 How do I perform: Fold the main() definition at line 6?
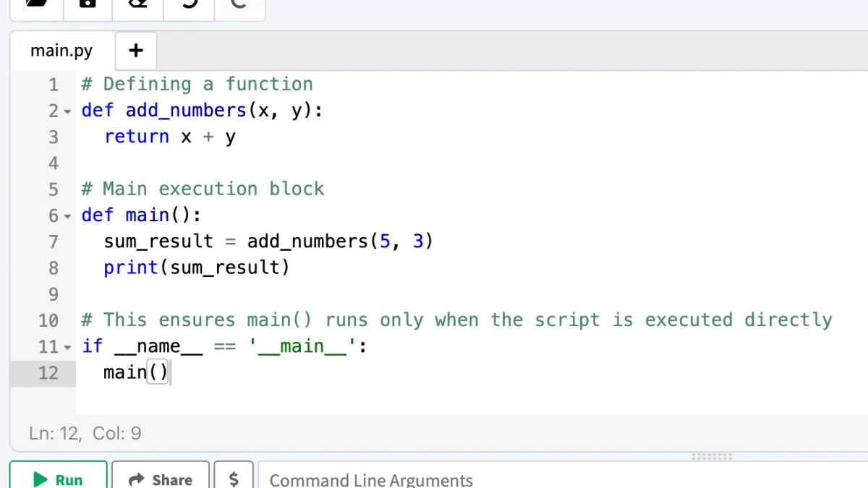pos(68,216)
